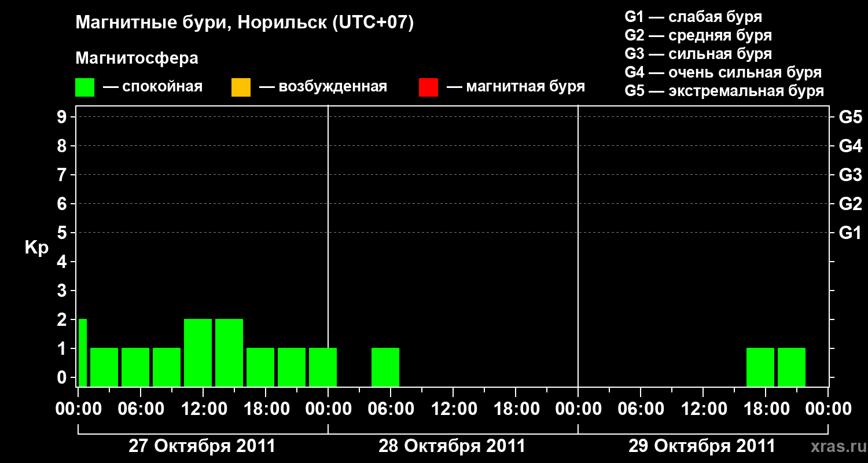Click the '28 Октября 2011' date label
The image size is (868, 463).
click(452, 446)
